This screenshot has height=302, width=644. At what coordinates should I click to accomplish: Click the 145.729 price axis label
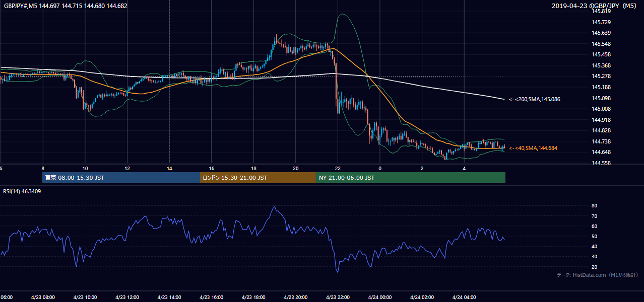coord(600,22)
